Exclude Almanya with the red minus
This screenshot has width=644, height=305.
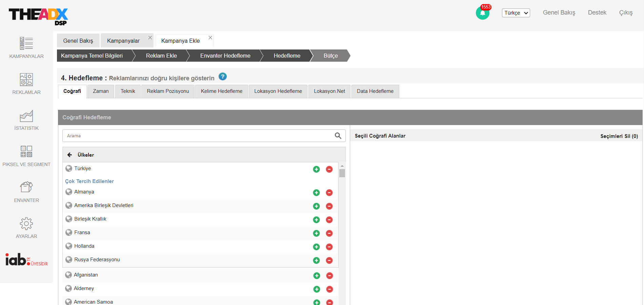pos(329,192)
